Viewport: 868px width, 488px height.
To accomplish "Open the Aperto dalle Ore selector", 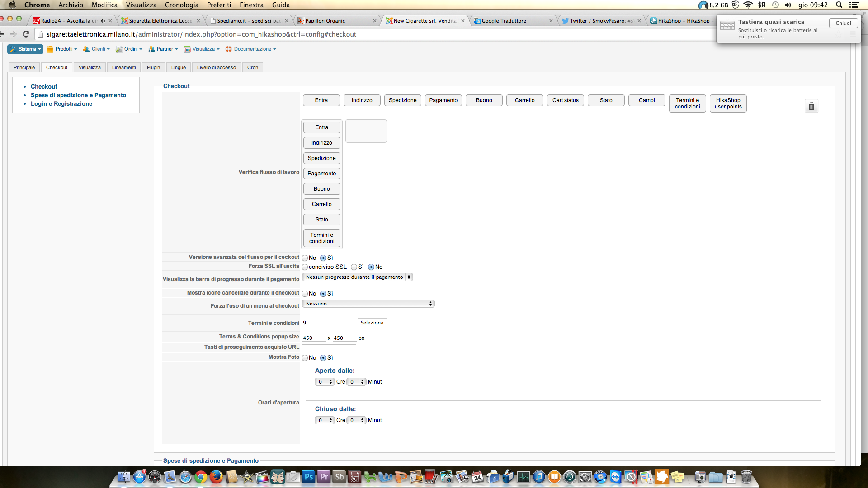I will (325, 382).
